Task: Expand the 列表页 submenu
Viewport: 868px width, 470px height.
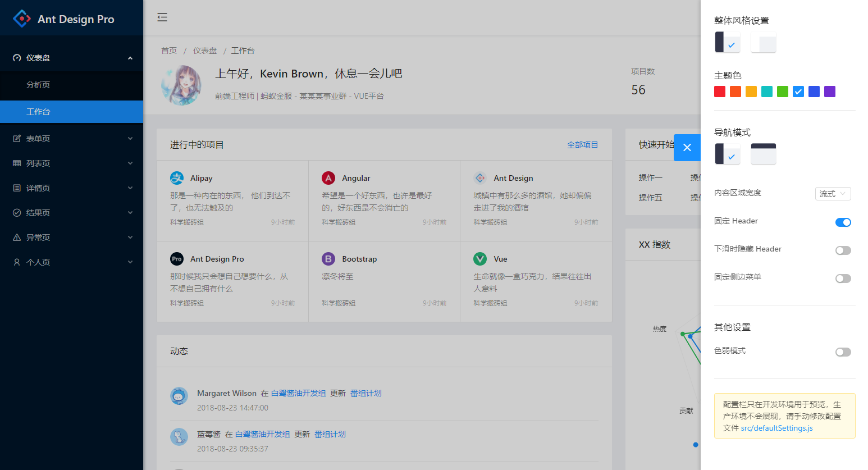Action: tap(130, 163)
